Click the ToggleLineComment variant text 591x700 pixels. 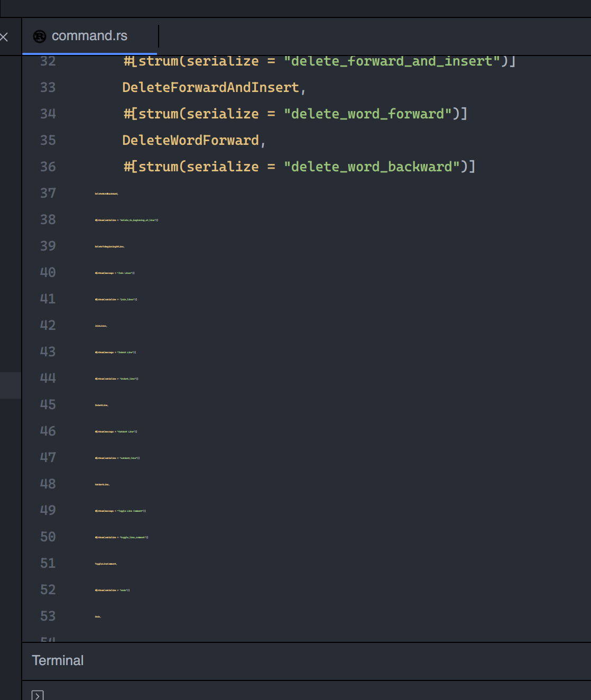tap(105, 563)
